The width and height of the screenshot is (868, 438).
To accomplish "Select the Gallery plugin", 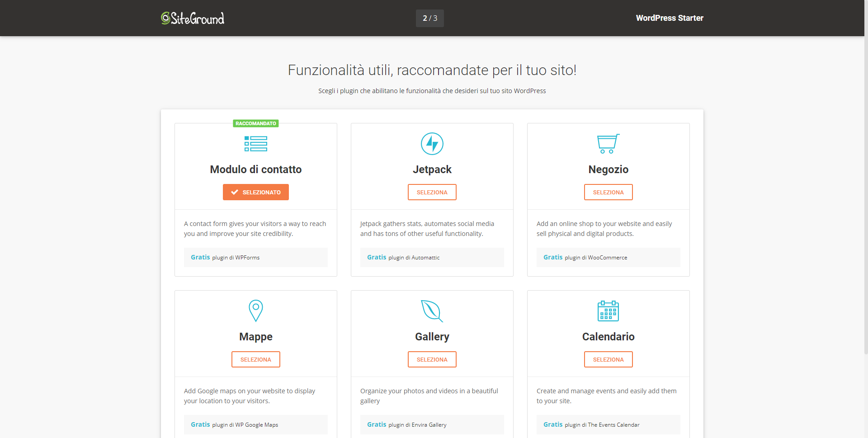I will [x=432, y=359].
